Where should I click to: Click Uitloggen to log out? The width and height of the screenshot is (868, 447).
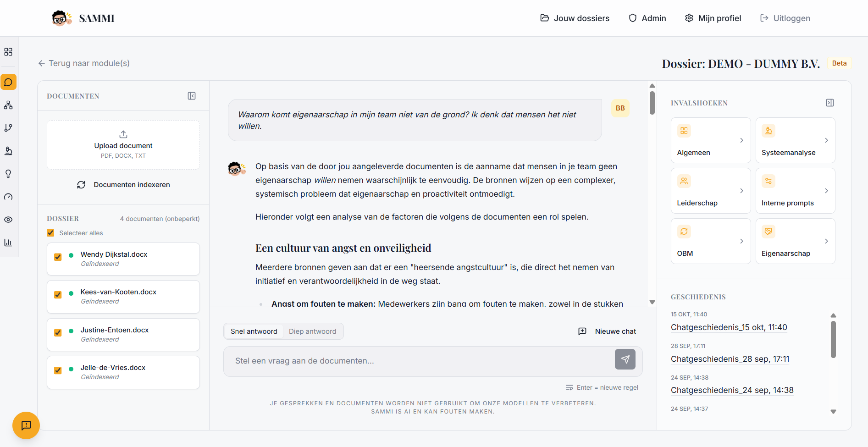[785, 18]
